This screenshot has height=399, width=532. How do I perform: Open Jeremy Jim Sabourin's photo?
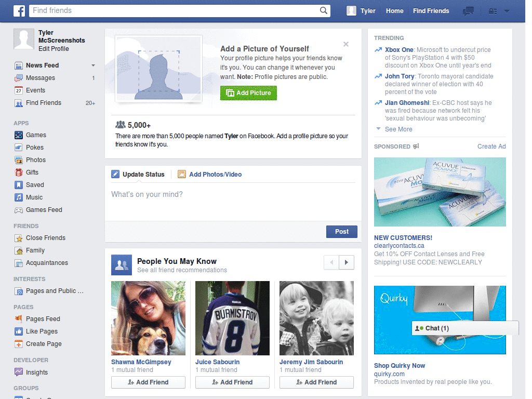(316, 318)
